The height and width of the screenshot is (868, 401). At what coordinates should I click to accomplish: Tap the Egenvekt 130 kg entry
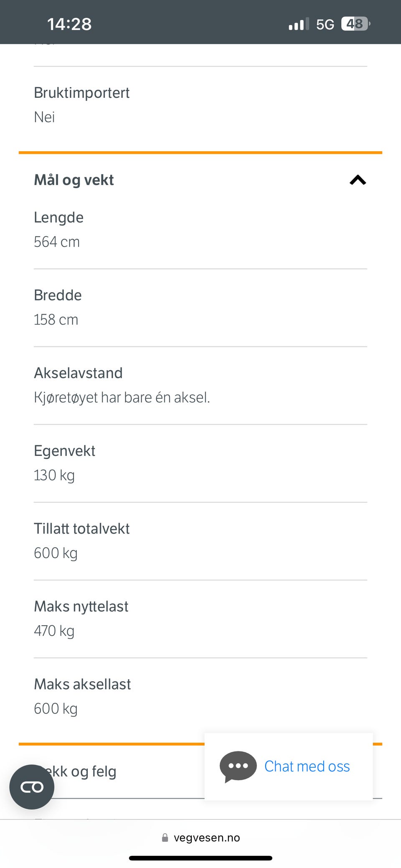coord(200,463)
